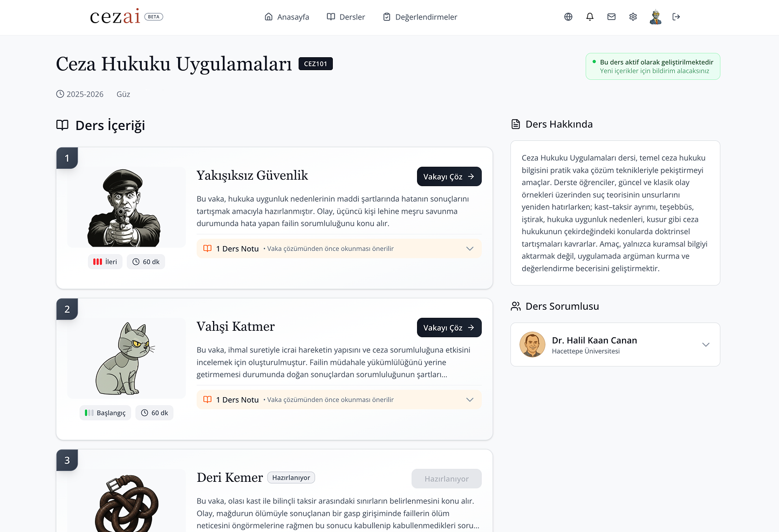The height and width of the screenshot is (532, 779).
Task: Open Değerlendirmeler in the top navigation
Action: tap(420, 17)
